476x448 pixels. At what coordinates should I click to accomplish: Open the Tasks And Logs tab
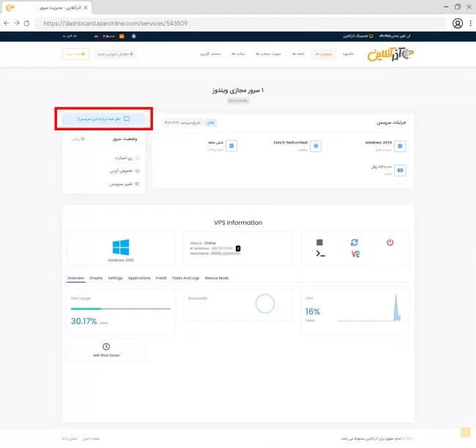coord(185,278)
